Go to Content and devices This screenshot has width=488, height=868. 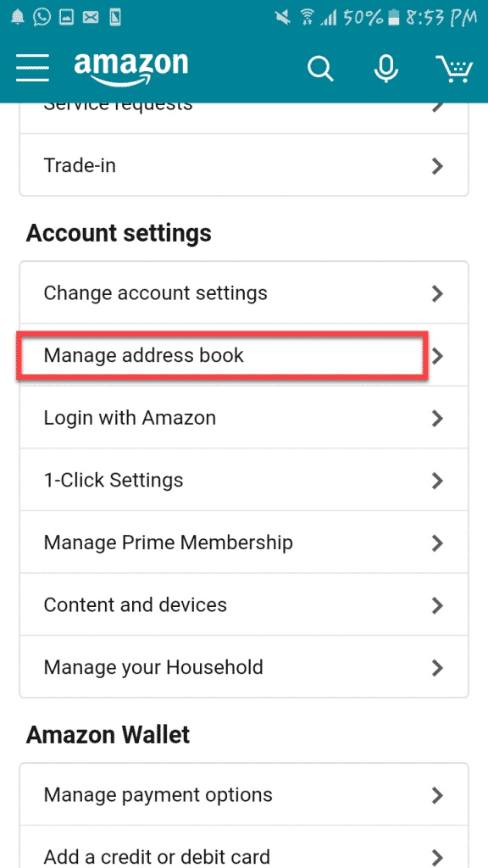244,604
